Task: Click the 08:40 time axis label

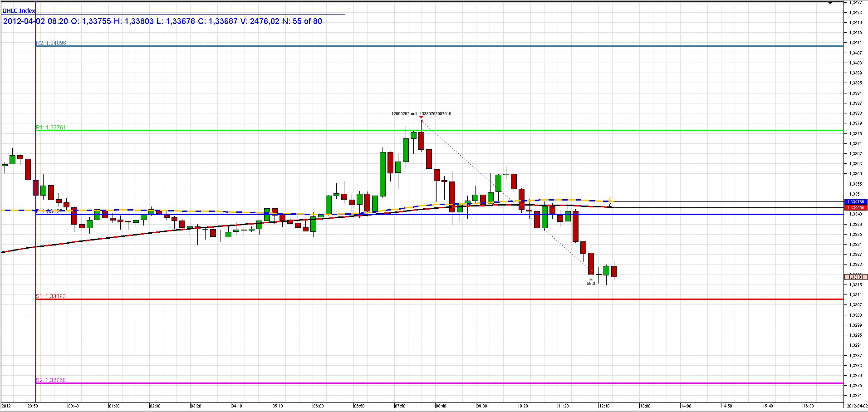Action: point(441,406)
